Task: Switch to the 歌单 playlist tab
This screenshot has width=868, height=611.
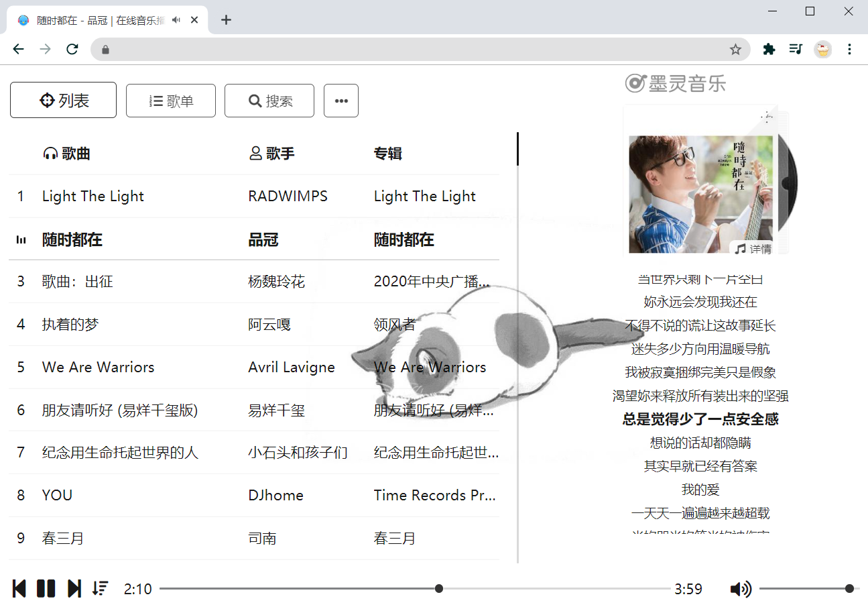Action: (x=171, y=101)
